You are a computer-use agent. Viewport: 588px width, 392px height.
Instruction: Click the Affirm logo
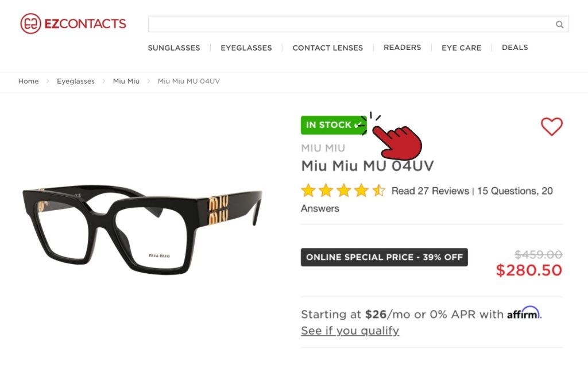(523, 313)
